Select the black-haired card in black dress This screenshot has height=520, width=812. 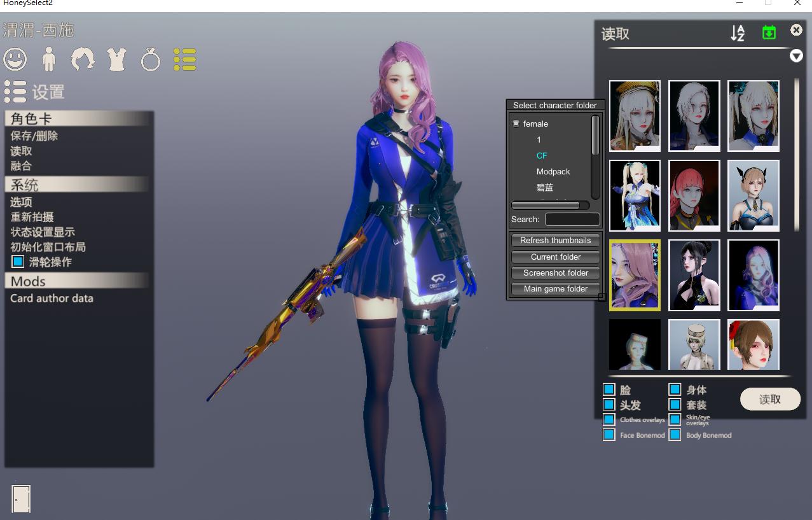pos(694,275)
